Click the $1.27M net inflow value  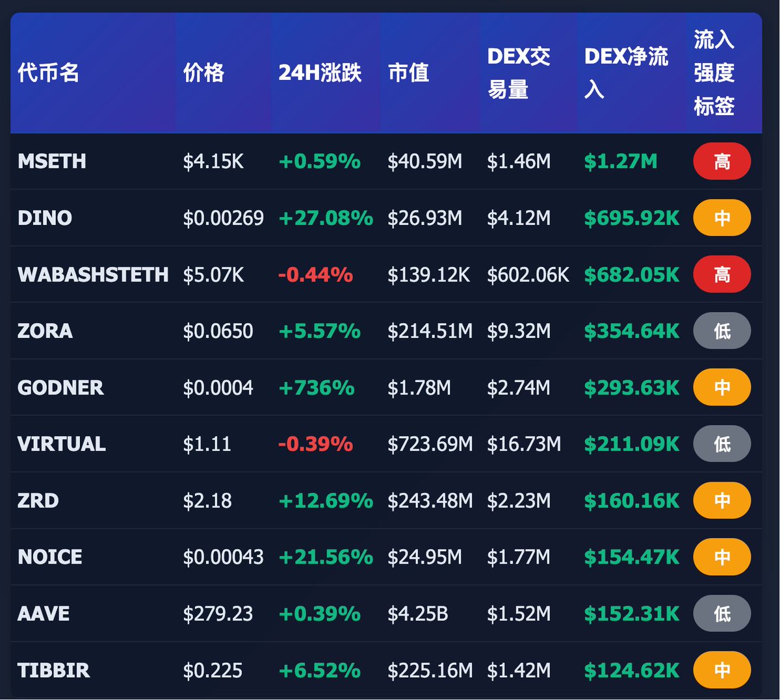click(x=621, y=161)
